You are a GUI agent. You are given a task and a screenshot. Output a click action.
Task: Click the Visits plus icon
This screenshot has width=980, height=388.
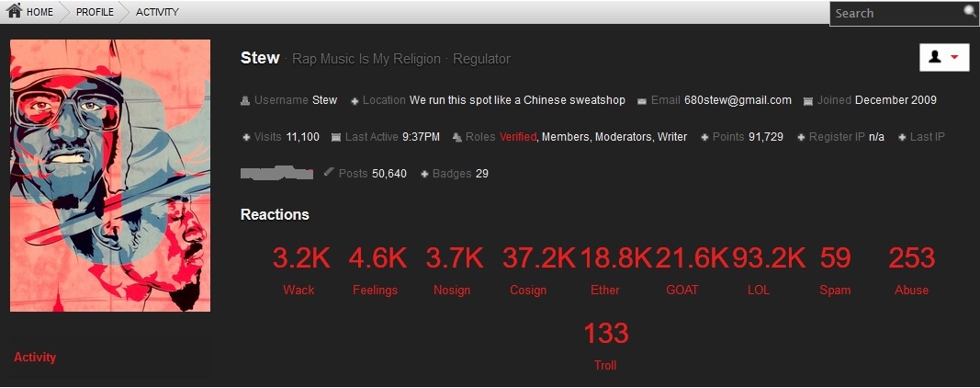coord(246,137)
